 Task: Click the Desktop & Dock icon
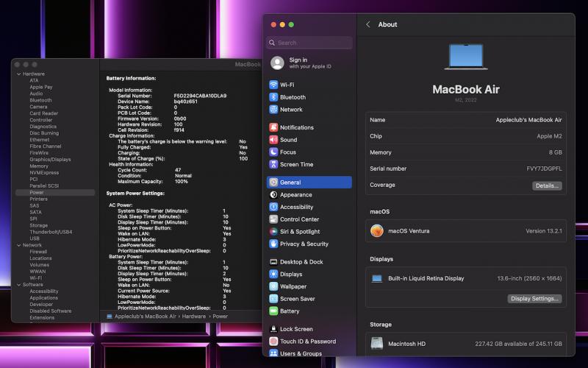273,262
